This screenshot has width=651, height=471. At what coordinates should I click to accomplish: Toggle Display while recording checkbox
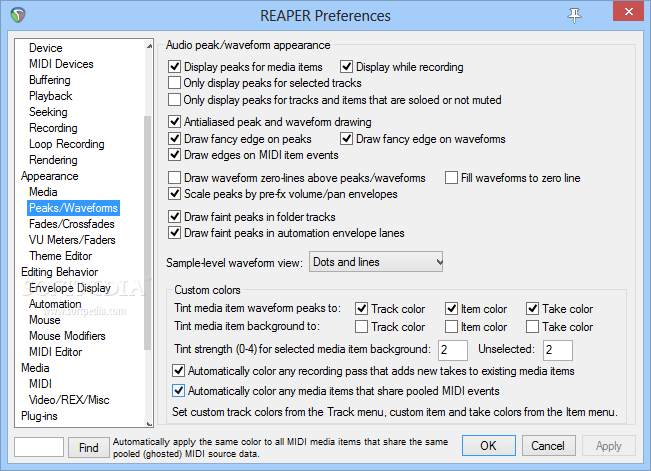346,66
